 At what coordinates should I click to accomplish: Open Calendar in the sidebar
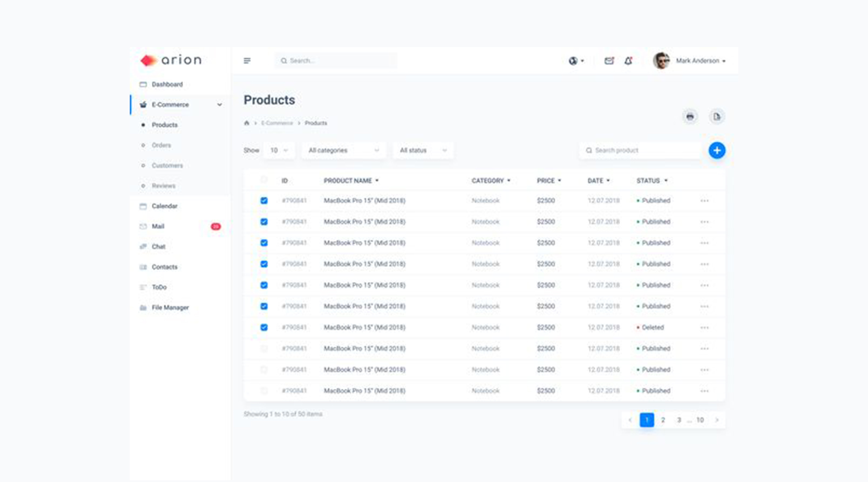165,206
